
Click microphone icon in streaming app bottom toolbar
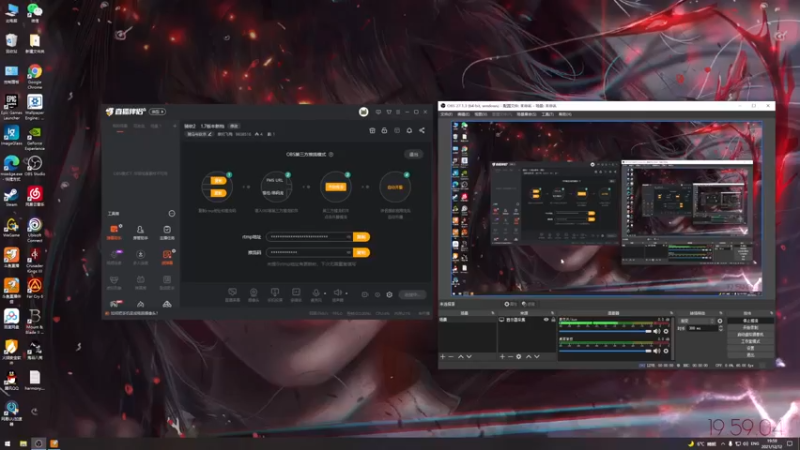pos(316,292)
